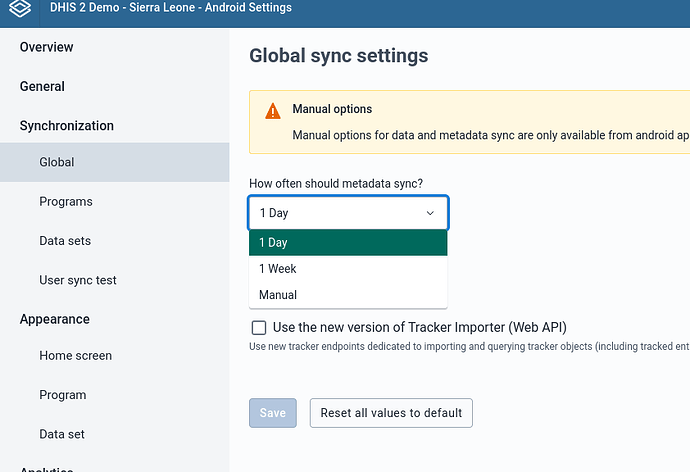This screenshot has width=690, height=472.
Task: Select Global under Synchronization
Action: click(x=114, y=162)
